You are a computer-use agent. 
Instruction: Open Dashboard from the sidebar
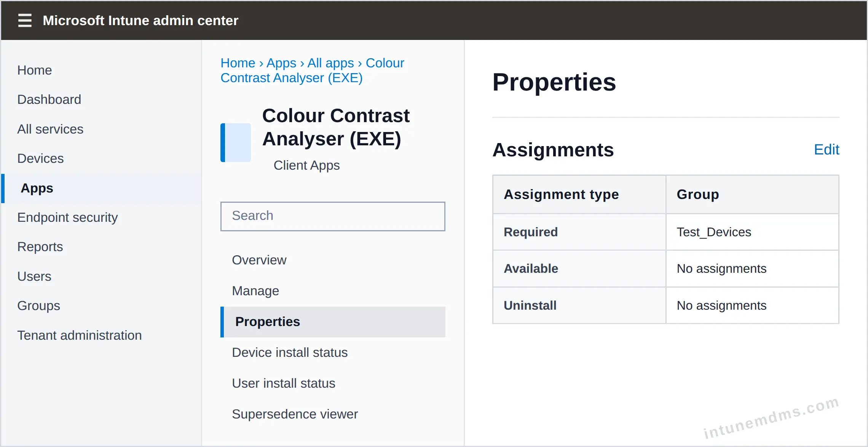pos(49,99)
